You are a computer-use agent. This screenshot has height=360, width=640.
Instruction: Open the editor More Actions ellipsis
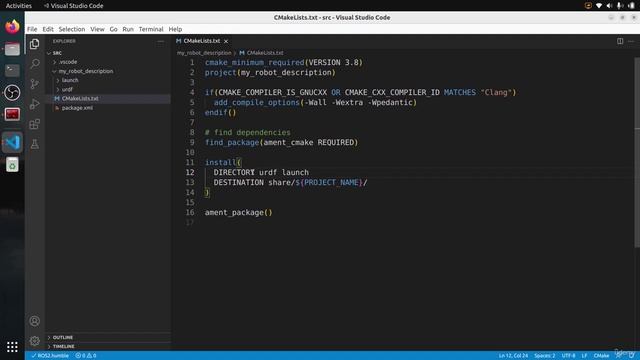631,41
